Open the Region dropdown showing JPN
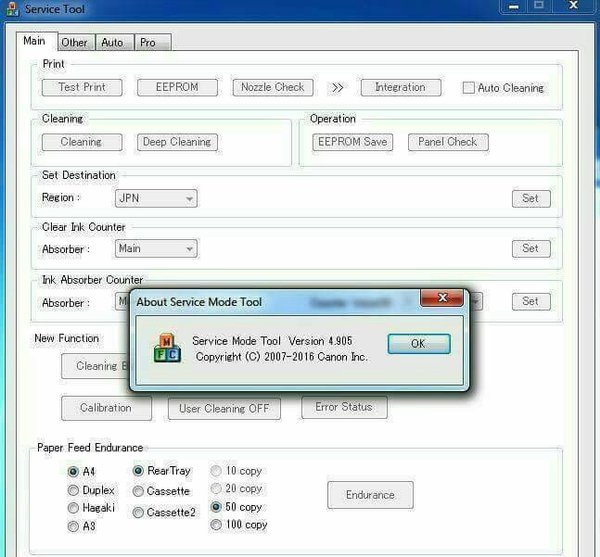This screenshot has width=600, height=557. 156,199
